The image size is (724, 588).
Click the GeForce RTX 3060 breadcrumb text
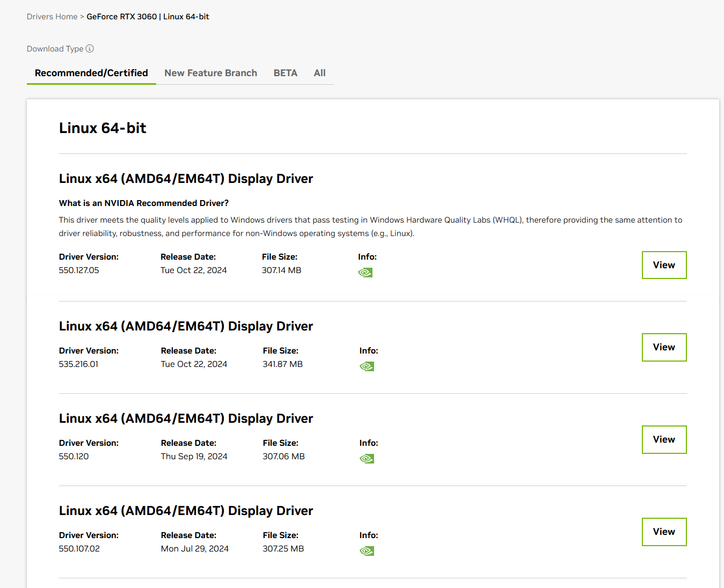click(x=122, y=17)
